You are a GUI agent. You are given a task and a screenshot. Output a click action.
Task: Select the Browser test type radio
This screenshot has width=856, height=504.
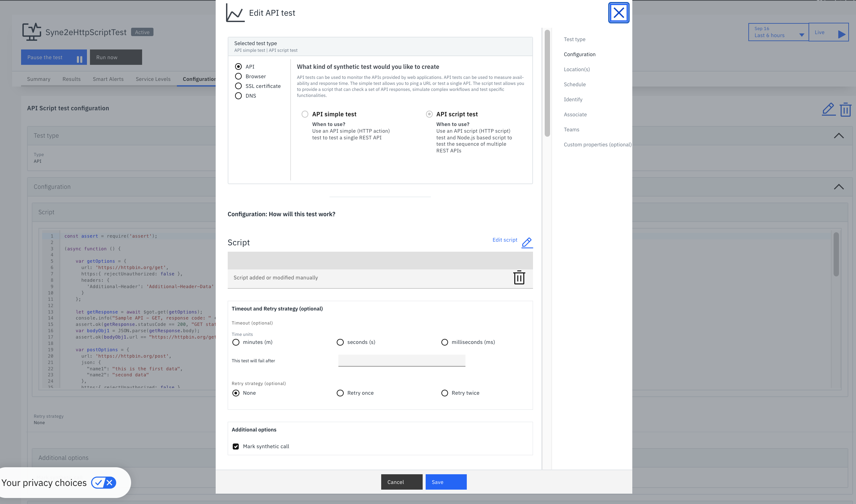pos(238,77)
